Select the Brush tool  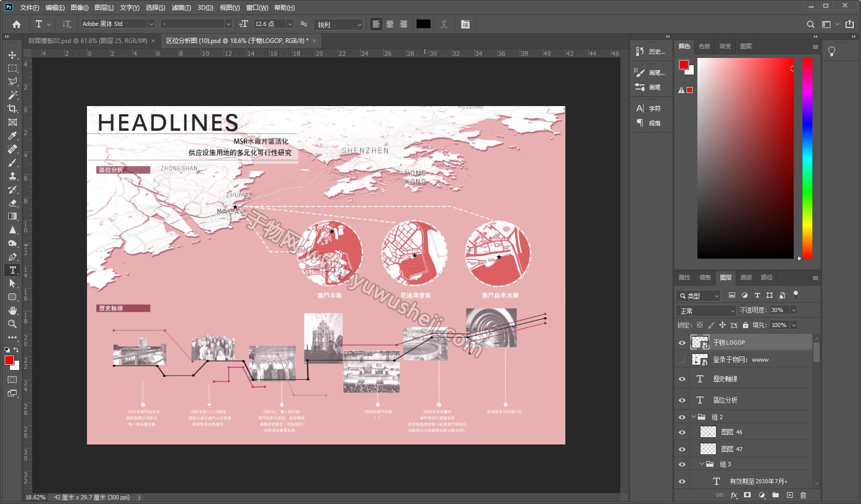point(12,162)
